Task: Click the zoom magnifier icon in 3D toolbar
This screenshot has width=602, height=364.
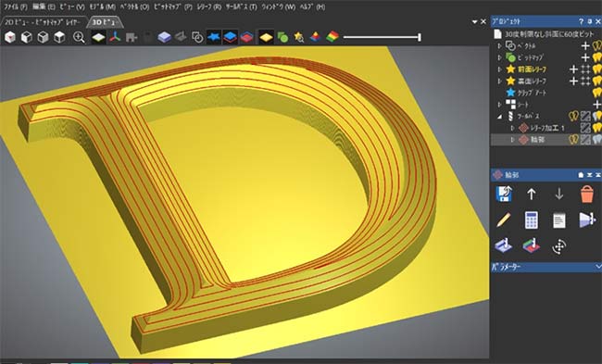Action: point(79,37)
